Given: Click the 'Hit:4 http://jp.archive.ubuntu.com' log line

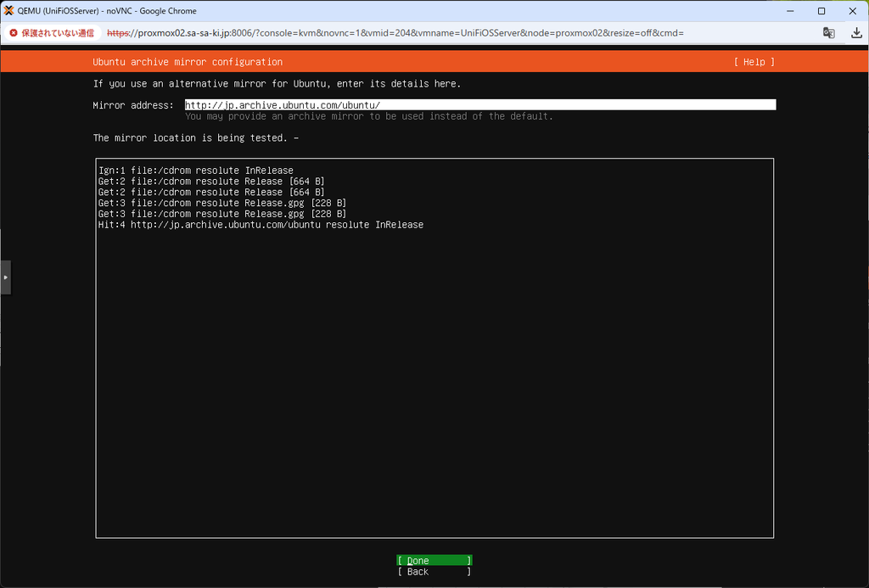Looking at the screenshot, I should [261, 225].
